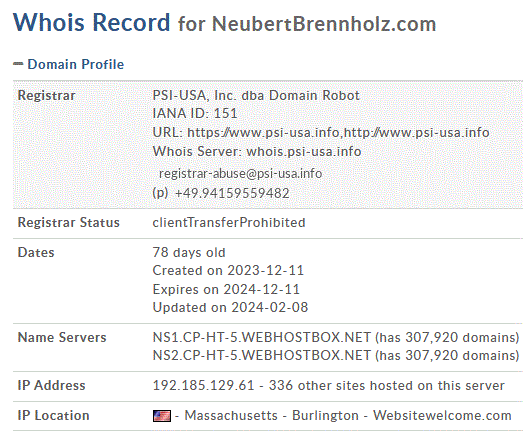Click the minus icon beside Domain Profile

(x=18, y=63)
